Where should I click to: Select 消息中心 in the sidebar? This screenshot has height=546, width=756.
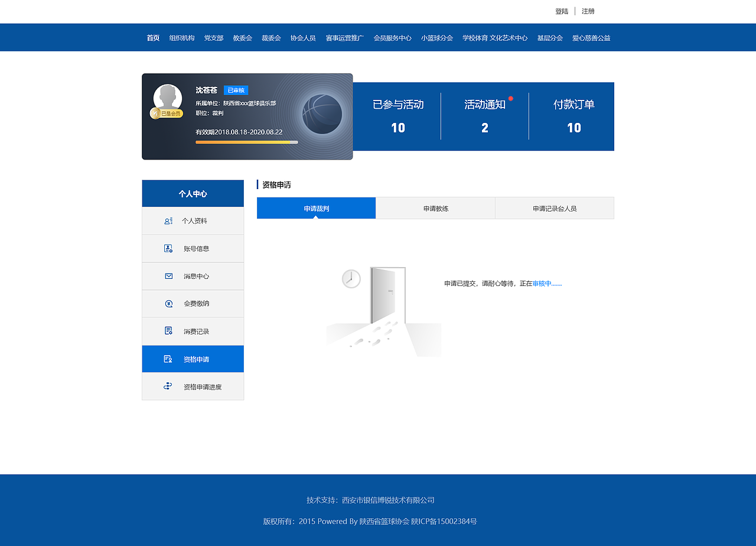[193, 276]
